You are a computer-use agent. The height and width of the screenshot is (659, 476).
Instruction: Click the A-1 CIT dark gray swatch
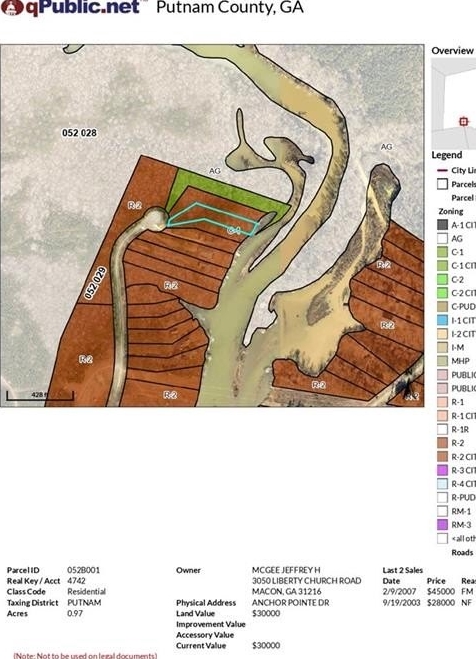tap(442, 225)
